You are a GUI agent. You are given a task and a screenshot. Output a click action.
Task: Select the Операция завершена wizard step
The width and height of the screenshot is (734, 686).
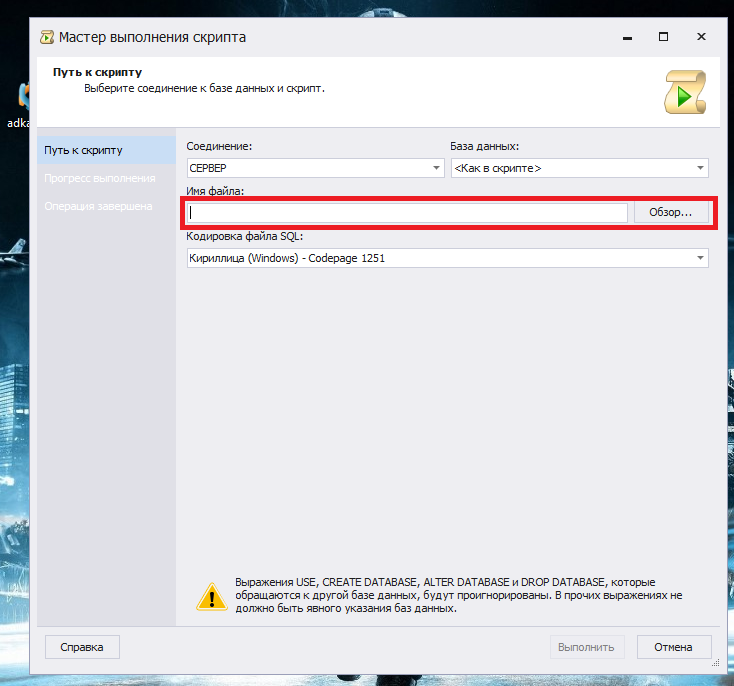(x=106, y=207)
